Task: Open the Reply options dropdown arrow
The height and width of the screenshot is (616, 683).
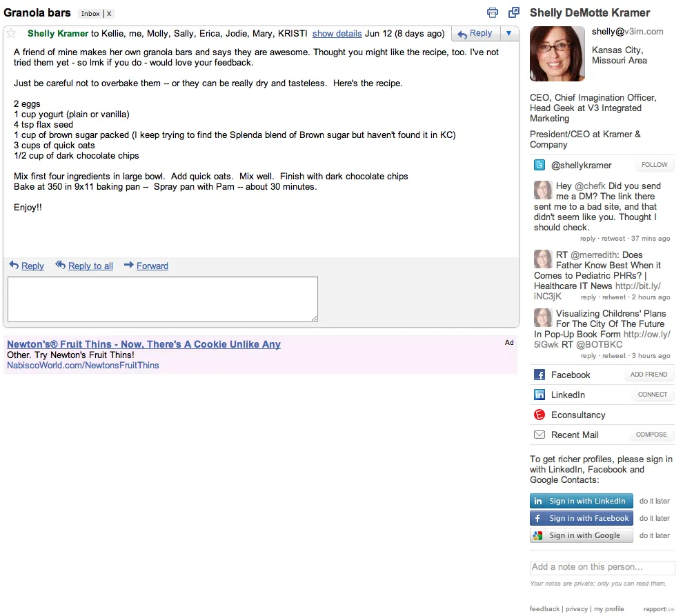Action: (x=508, y=33)
